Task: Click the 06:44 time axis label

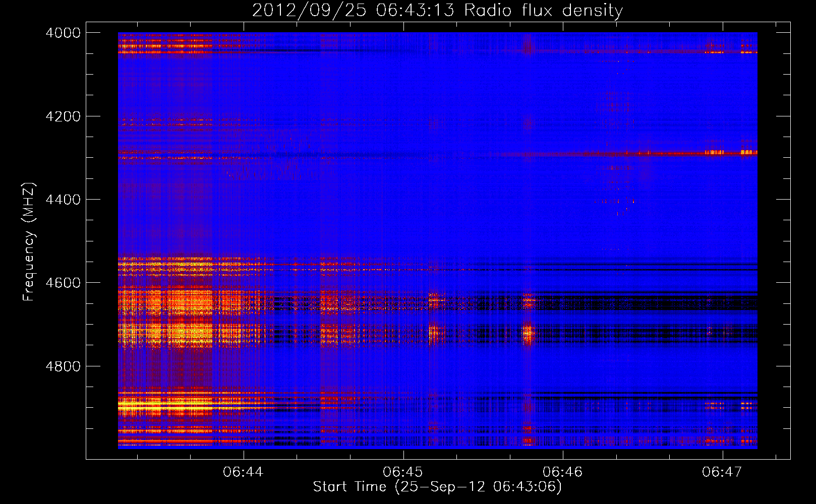Action: pos(243,472)
